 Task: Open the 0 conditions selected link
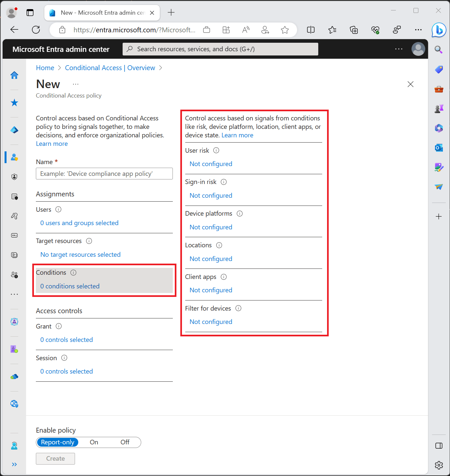pos(69,286)
